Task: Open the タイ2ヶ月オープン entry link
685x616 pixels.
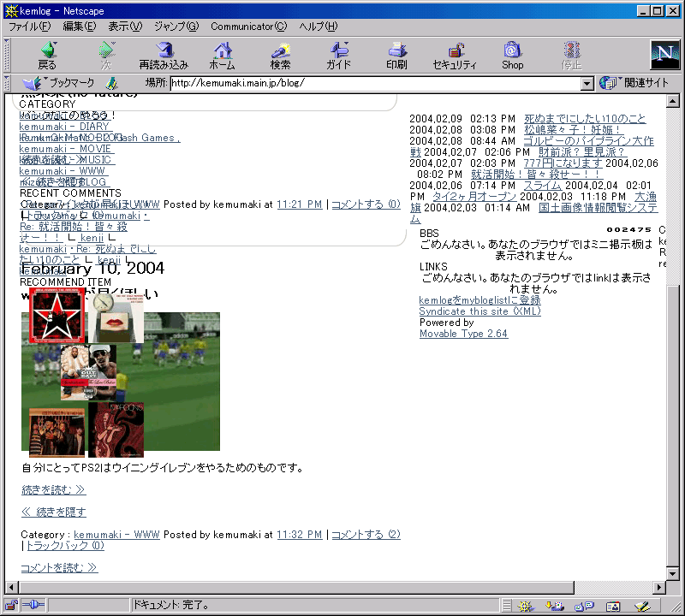Action: click(x=474, y=197)
